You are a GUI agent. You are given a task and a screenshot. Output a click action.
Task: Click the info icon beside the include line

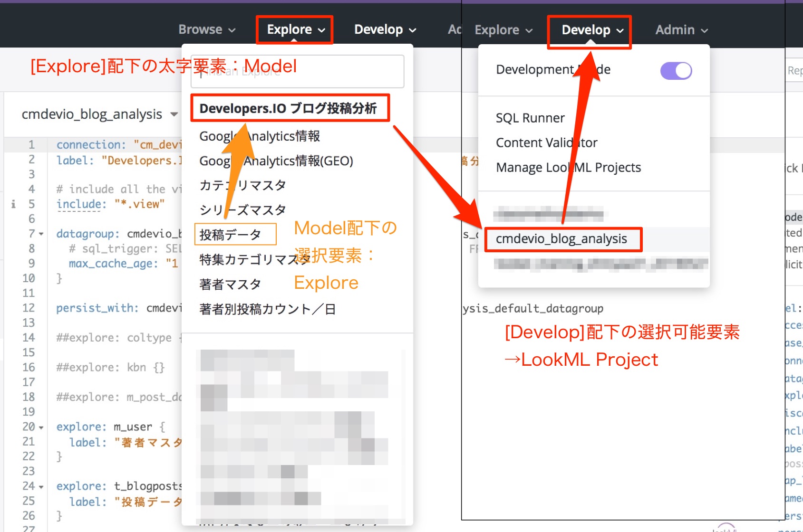(13, 204)
